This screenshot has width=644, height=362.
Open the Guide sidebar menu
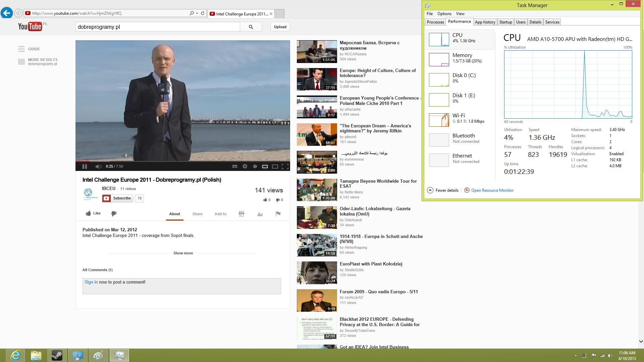pos(29,49)
